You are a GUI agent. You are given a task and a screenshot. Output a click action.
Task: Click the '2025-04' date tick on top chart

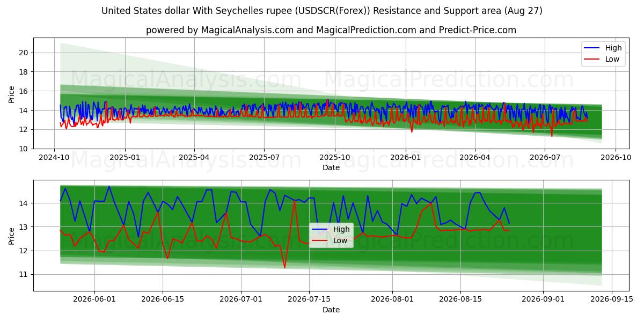tap(194, 158)
